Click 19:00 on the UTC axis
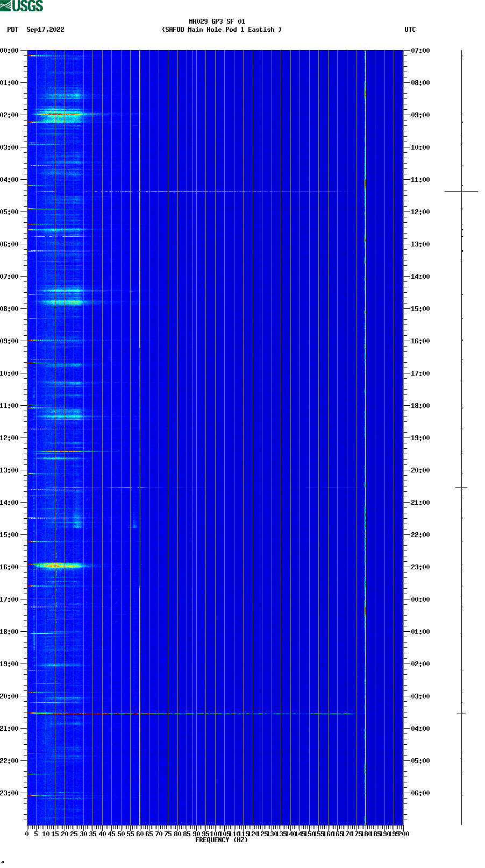This screenshot has height=868, width=485. tap(420, 438)
